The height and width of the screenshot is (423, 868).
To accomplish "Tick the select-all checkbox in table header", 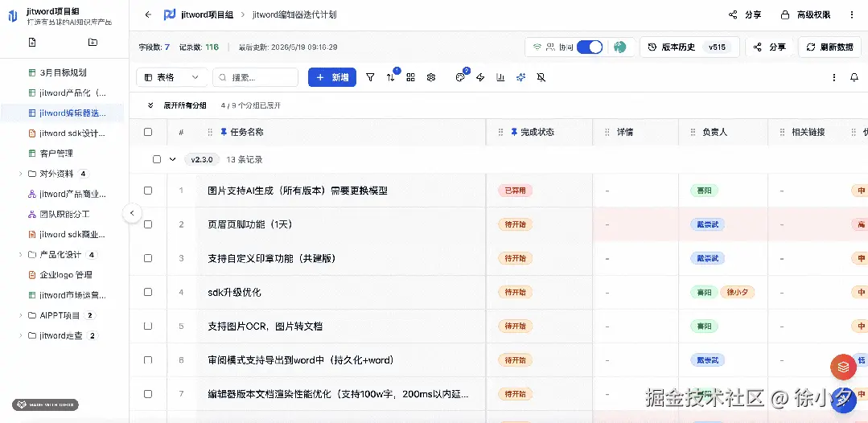I will [148, 133].
